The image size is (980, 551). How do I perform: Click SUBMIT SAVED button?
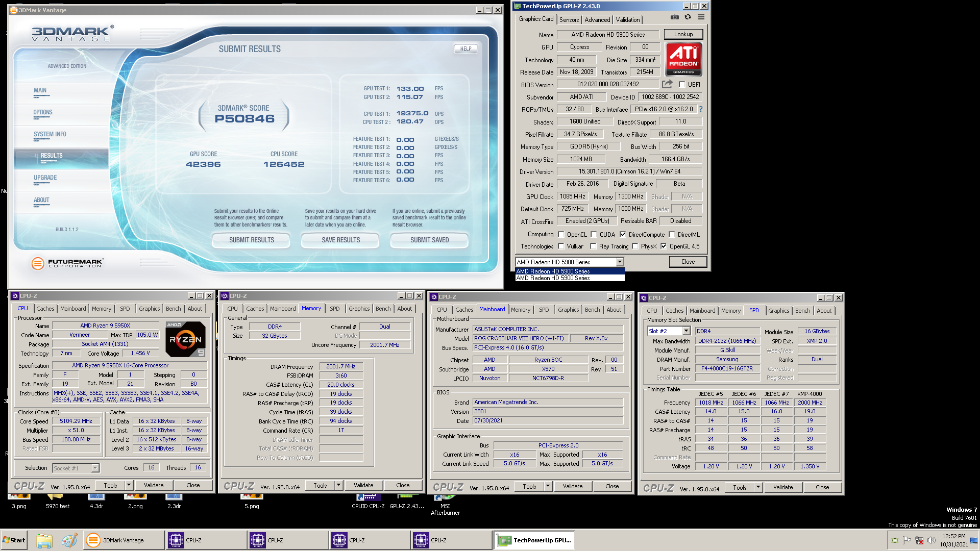pyautogui.click(x=429, y=240)
